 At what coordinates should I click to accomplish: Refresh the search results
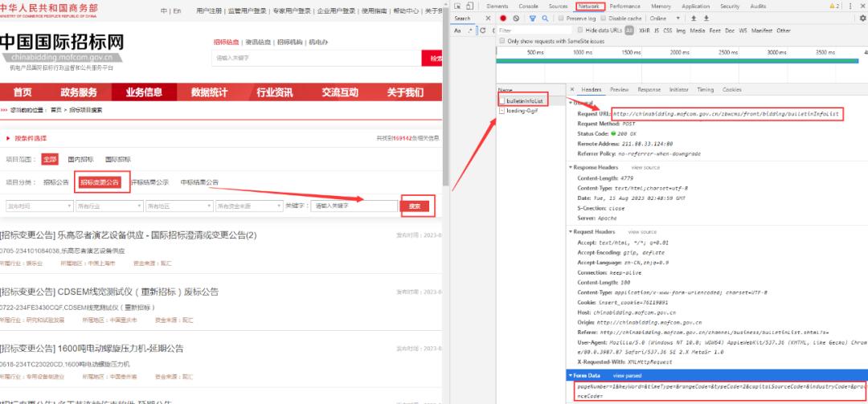pyautogui.click(x=483, y=31)
